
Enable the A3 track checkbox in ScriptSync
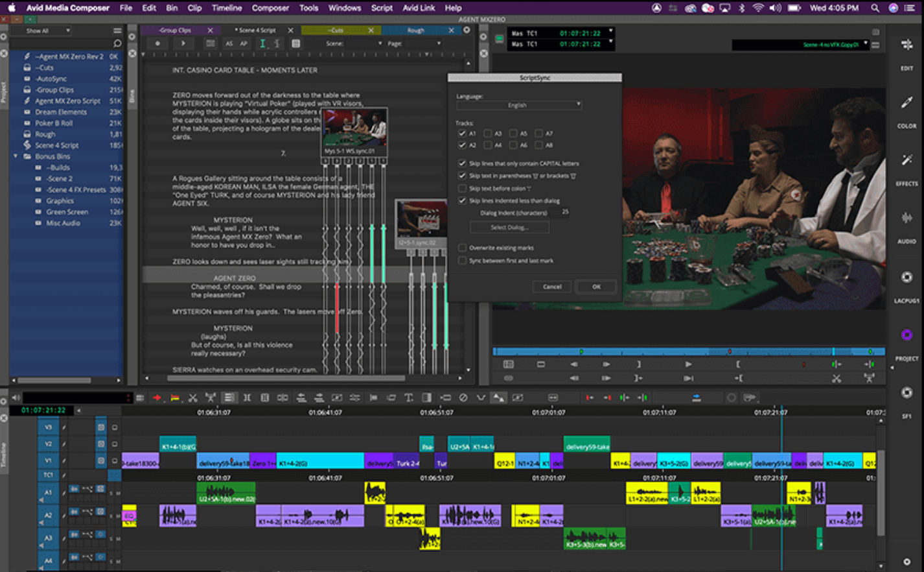click(x=488, y=134)
